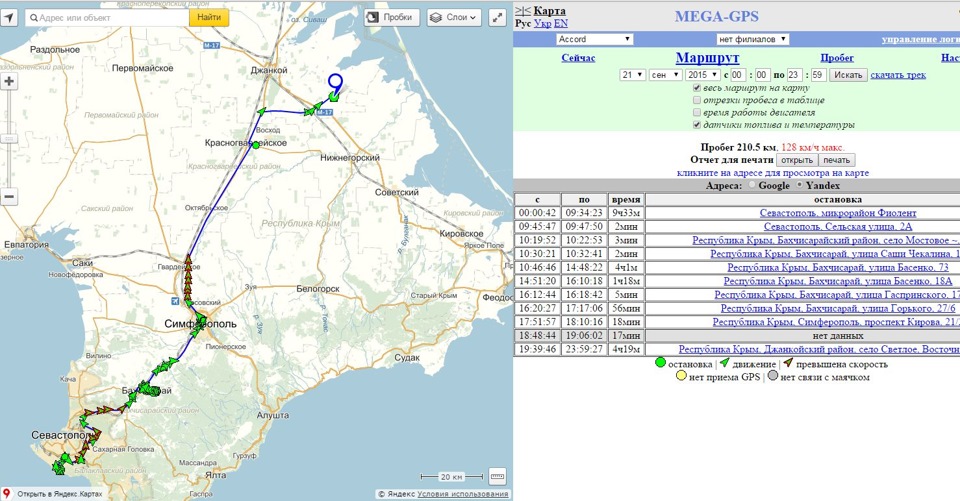Open address Бахчисарай, улица Гаспринского
960x501 pixels.
click(837, 295)
